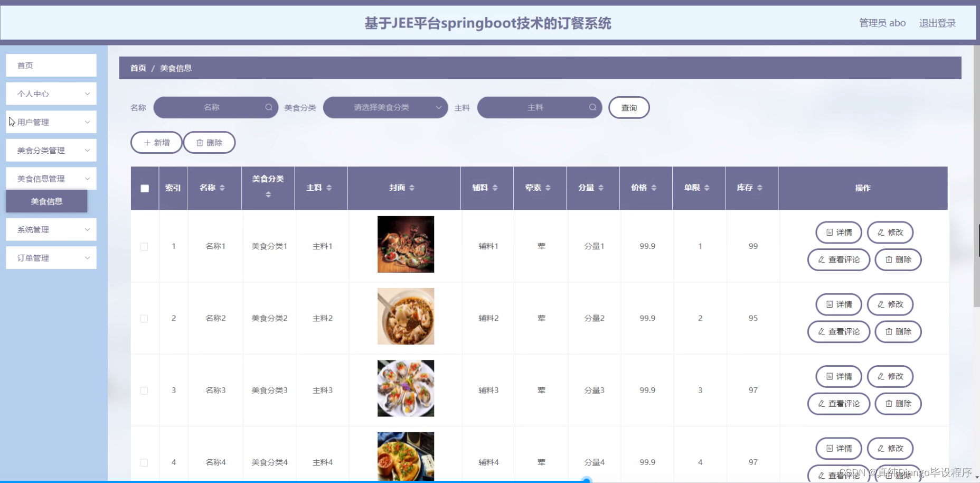
Task: Click the trash icon on the top 删除 button
Action: point(201,142)
